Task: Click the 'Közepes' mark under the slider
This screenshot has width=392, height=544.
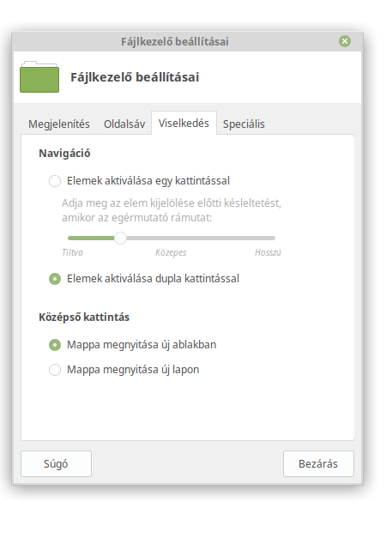Action: coord(171,252)
